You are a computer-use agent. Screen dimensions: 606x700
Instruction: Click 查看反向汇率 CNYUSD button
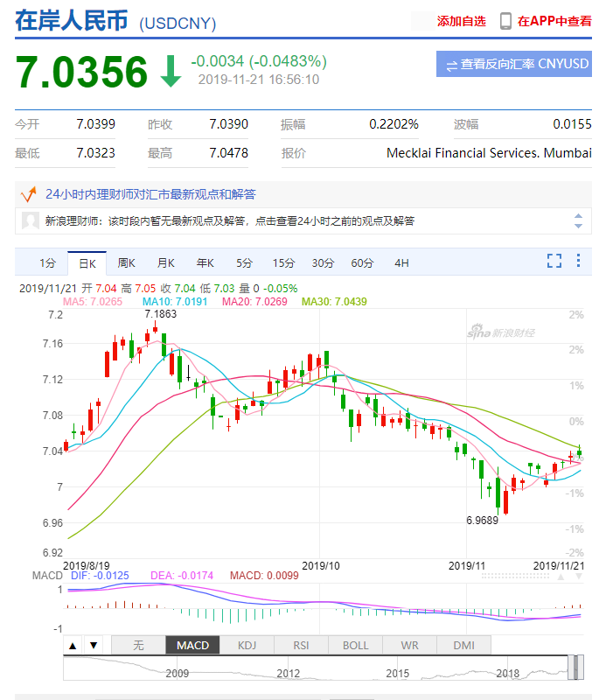(513, 64)
